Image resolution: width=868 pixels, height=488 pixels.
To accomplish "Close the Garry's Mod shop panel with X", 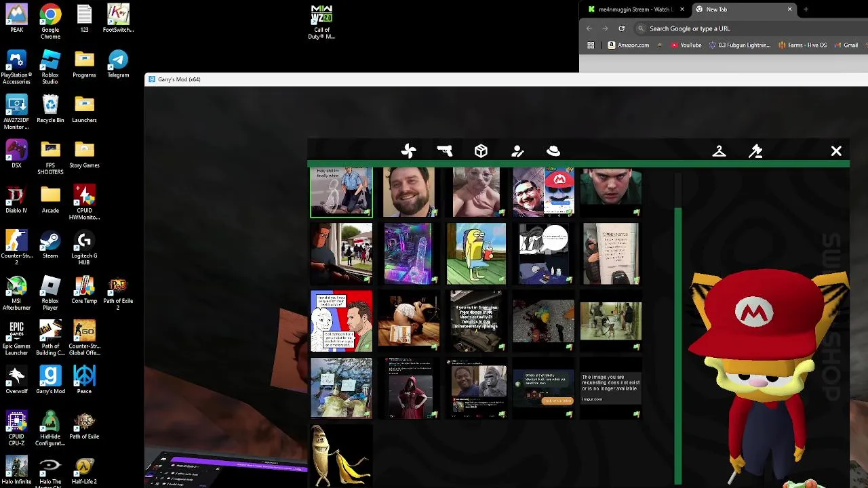I will point(836,151).
